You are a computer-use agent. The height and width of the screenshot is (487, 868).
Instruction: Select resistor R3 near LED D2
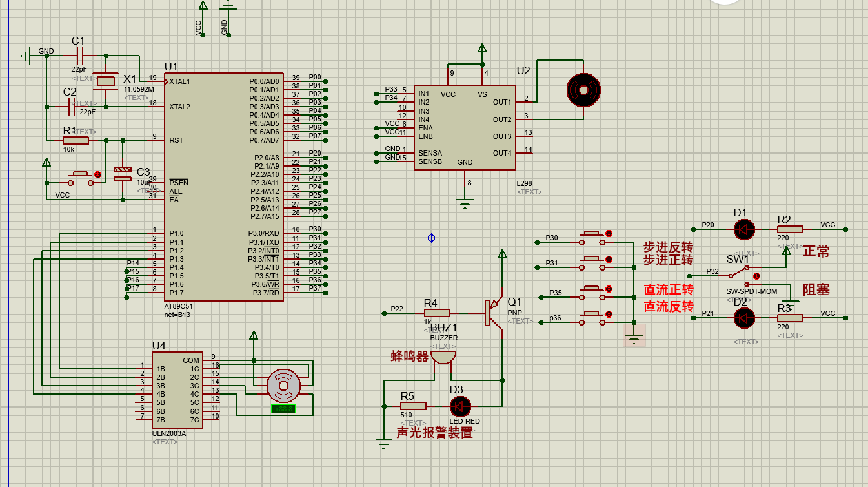pyautogui.click(x=790, y=317)
